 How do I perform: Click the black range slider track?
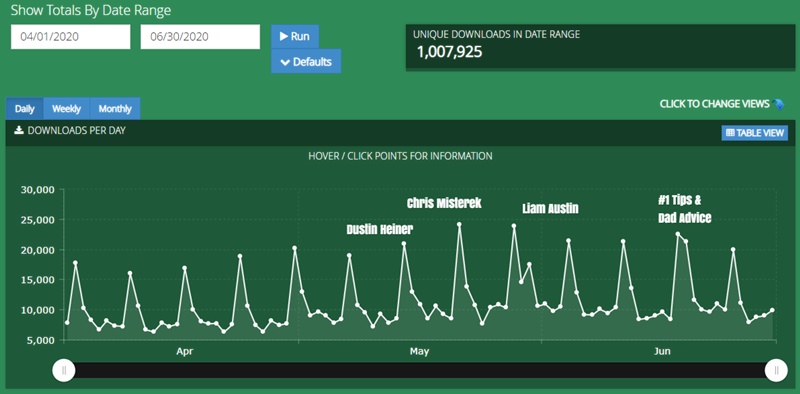[420, 371]
